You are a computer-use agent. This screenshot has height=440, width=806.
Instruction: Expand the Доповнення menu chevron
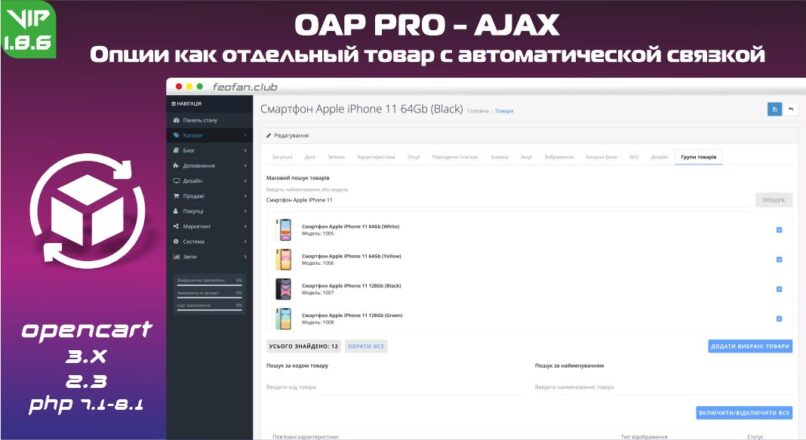coord(245,166)
